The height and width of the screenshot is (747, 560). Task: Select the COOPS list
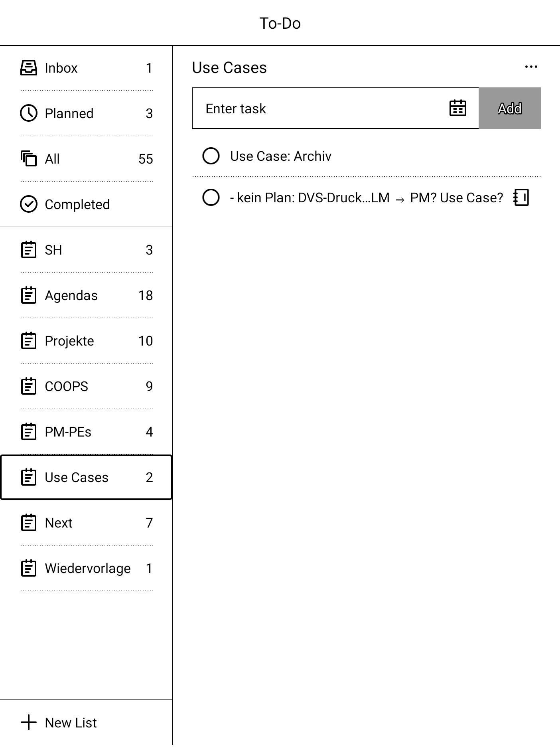tap(87, 386)
